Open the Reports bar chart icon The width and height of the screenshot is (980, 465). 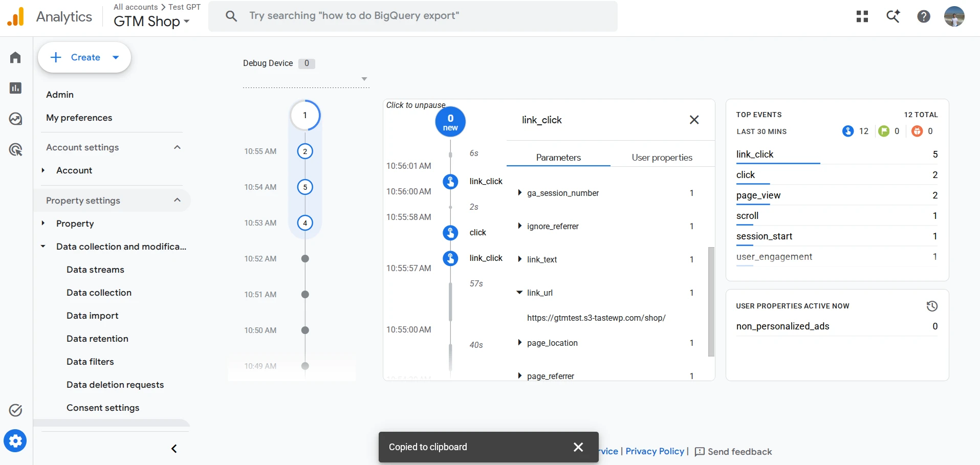click(15, 88)
